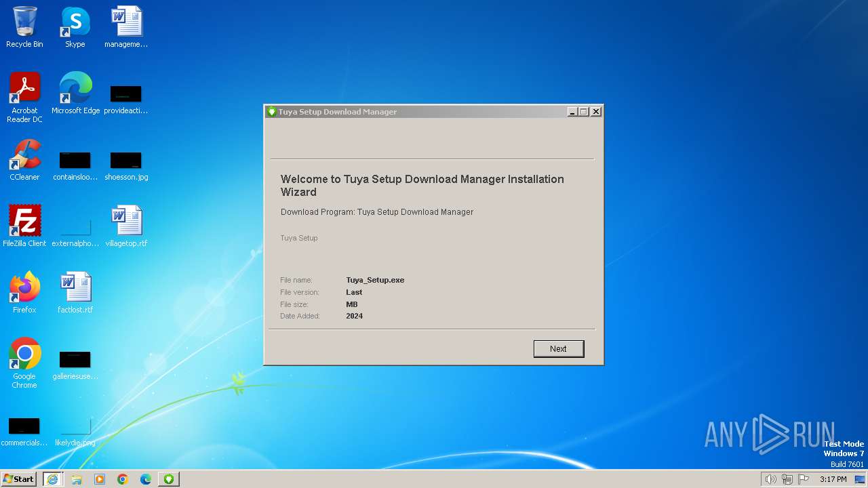This screenshot has width=868, height=488.
Task: Select the villagetop.rtf document icon
Action: click(126, 226)
